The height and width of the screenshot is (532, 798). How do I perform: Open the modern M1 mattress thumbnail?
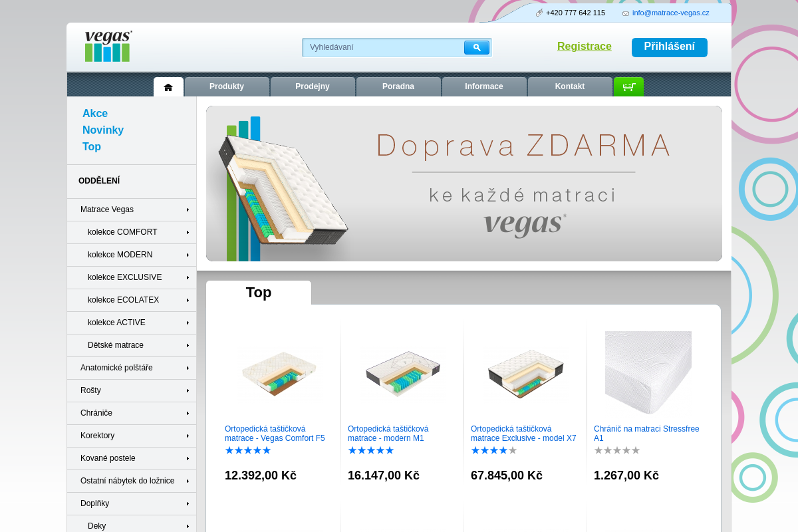click(x=402, y=372)
